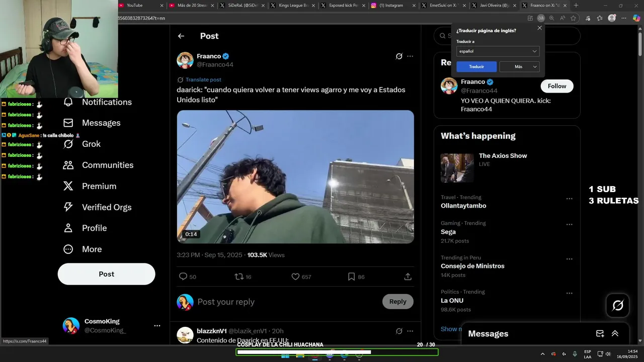The height and width of the screenshot is (362, 644).
Task: Open Fraanco's profile avatar on the post
Action: 185,60
